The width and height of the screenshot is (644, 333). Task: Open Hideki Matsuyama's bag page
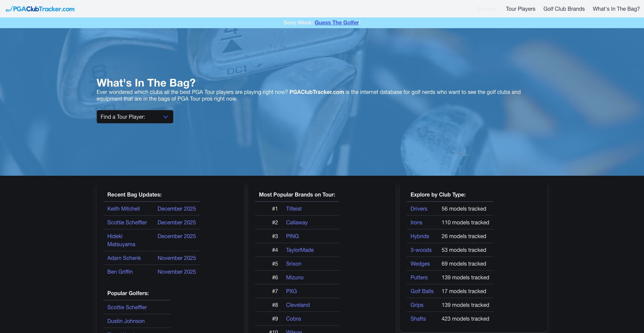[121, 240]
